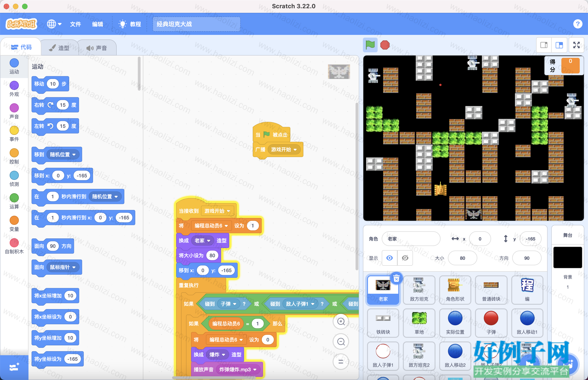Select the 子弹 sprite
This screenshot has height=380, width=588.
tap(491, 323)
